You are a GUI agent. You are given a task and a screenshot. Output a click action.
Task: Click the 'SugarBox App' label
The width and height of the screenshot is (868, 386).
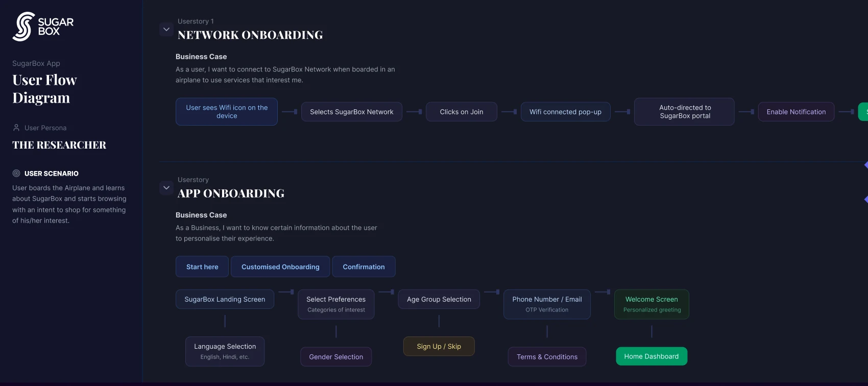pyautogui.click(x=36, y=63)
